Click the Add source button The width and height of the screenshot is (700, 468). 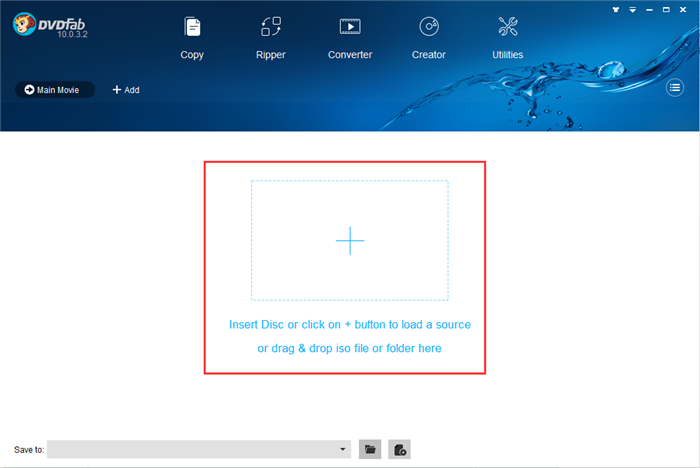126,90
